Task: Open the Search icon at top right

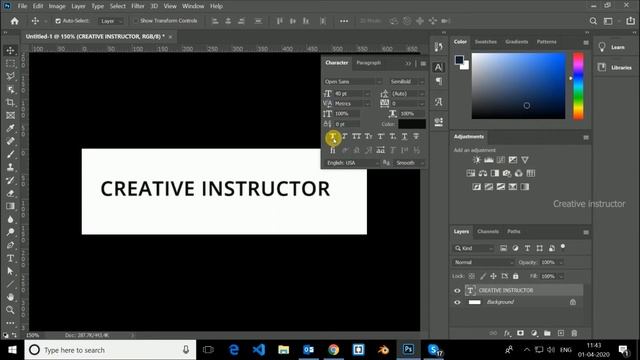Action: click(x=593, y=21)
